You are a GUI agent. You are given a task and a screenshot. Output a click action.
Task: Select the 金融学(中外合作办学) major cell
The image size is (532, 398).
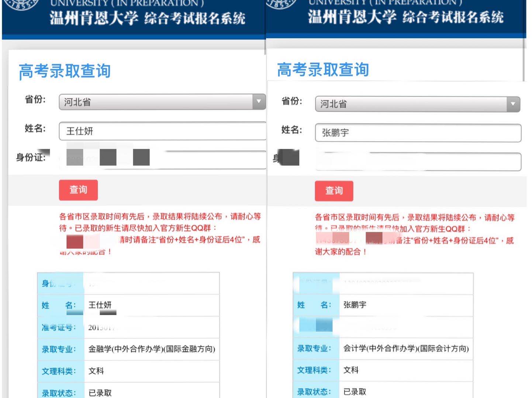click(x=152, y=349)
